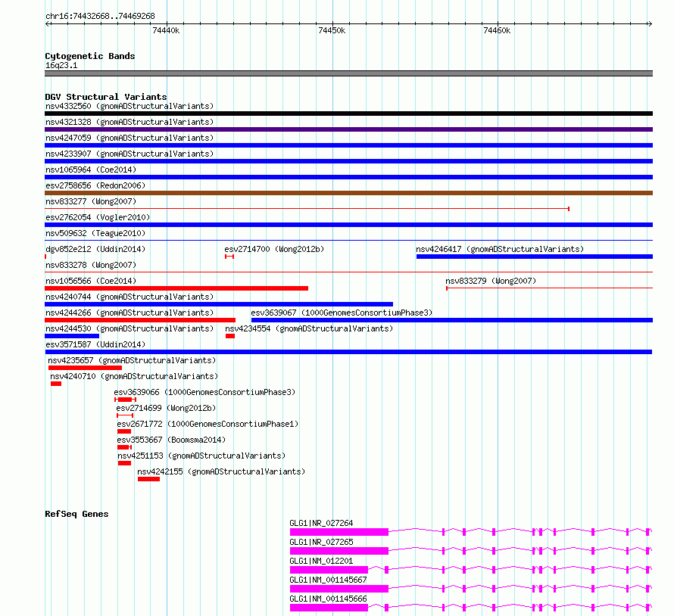This screenshot has height=616, width=674.
Task: Click the 16q23.1 cytogenetic band bar
Action: [348, 73]
